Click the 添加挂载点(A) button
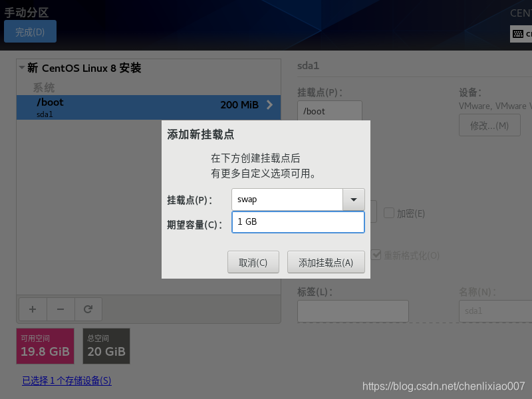This screenshot has width=532, height=399. tap(326, 261)
